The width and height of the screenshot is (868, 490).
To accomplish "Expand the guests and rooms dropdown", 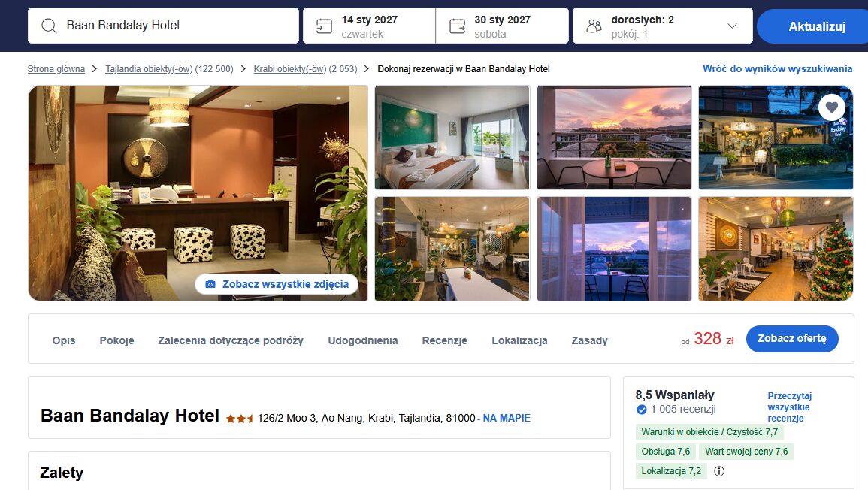I will (x=732, y=26).
